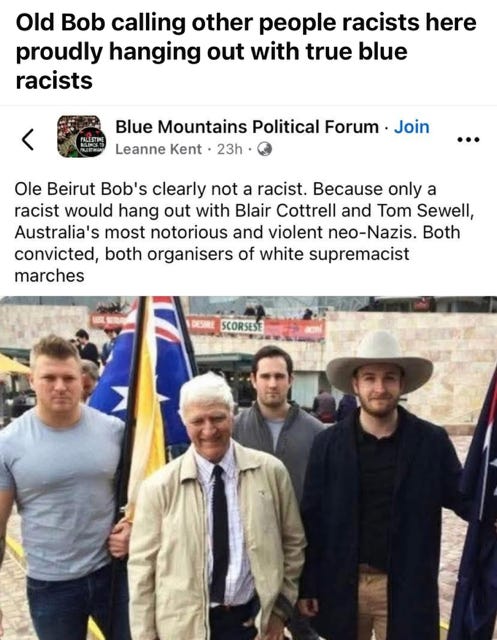Open the Blue Mountains Political Forum group name
Screen dimensions: 497x640
point(247,127)
